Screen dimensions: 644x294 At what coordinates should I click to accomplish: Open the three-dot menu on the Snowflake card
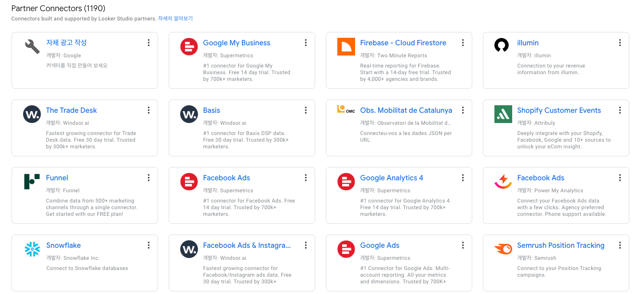[x=149, y=245]
